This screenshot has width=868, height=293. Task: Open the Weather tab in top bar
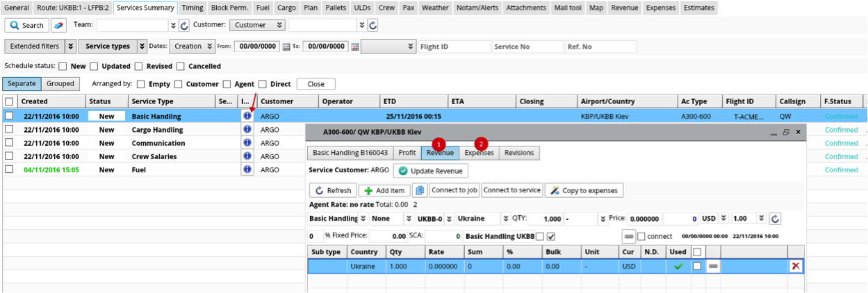(x=435, y=8)
